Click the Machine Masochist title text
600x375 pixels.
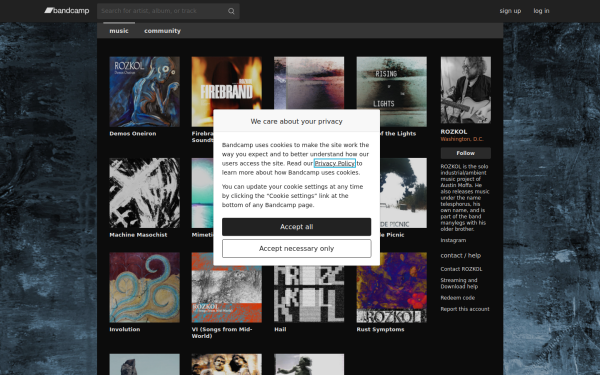click(138, 235)
